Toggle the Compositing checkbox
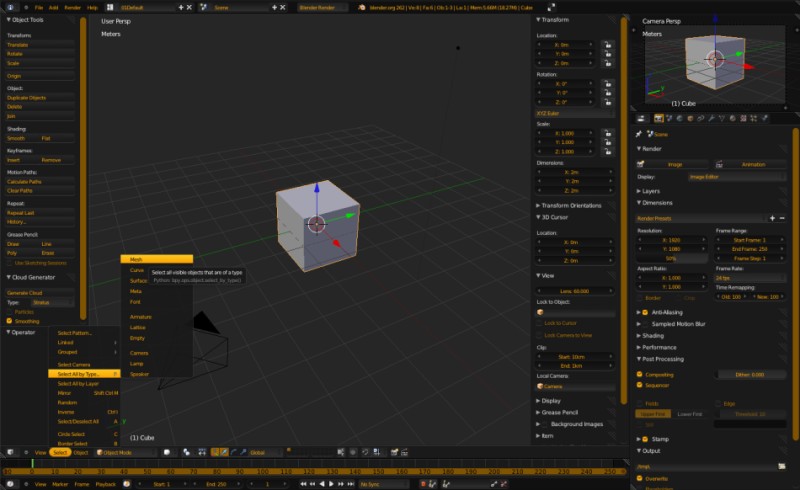 639,374
